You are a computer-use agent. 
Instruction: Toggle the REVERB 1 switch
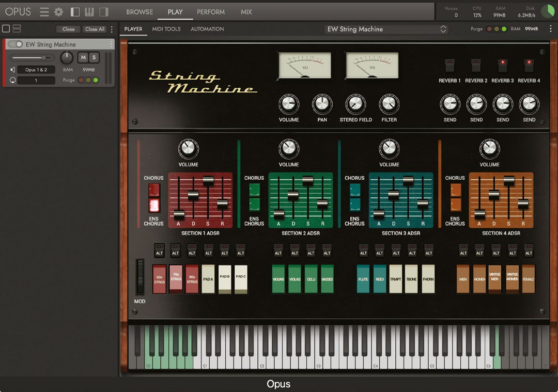[450, 65]
